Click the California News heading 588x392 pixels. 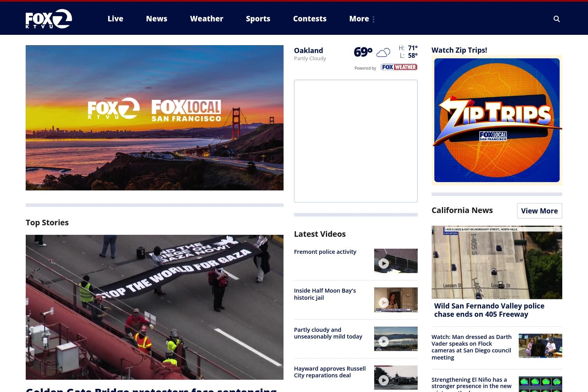[462, 210]
